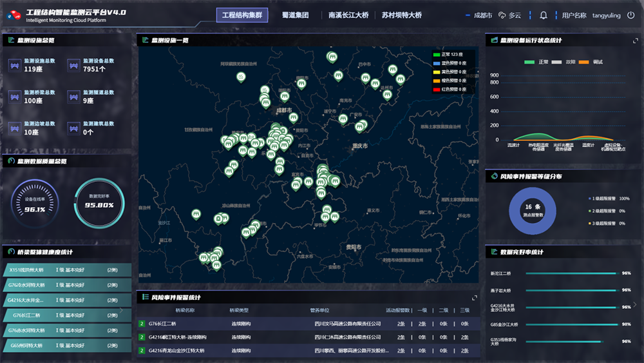644x363 pixels.
Task: Click the 成都市 map label
Action: [x=284, y=110]
